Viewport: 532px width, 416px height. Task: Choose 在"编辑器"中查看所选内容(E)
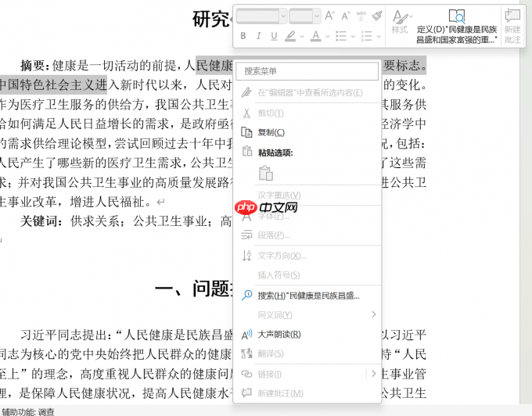click(x=307, y=92)
